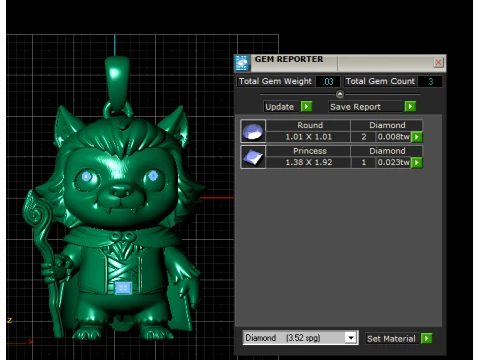Select the right blue eye gem on the model
The image size is (480, 360).
pos(153,175)
